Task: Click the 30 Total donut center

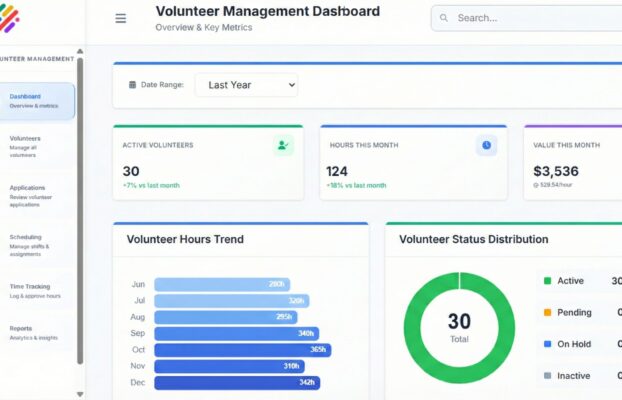Action: point(459,327)
